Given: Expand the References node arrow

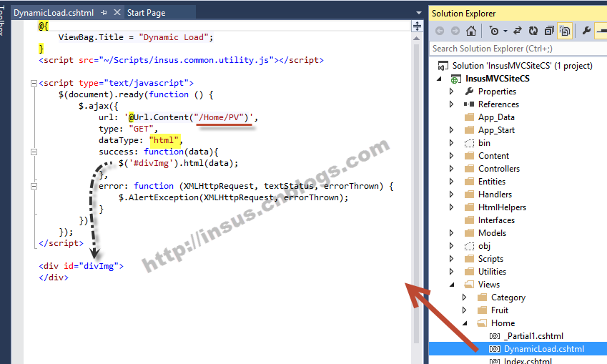Looking at the screenshot, I should [x=451, y=104].
